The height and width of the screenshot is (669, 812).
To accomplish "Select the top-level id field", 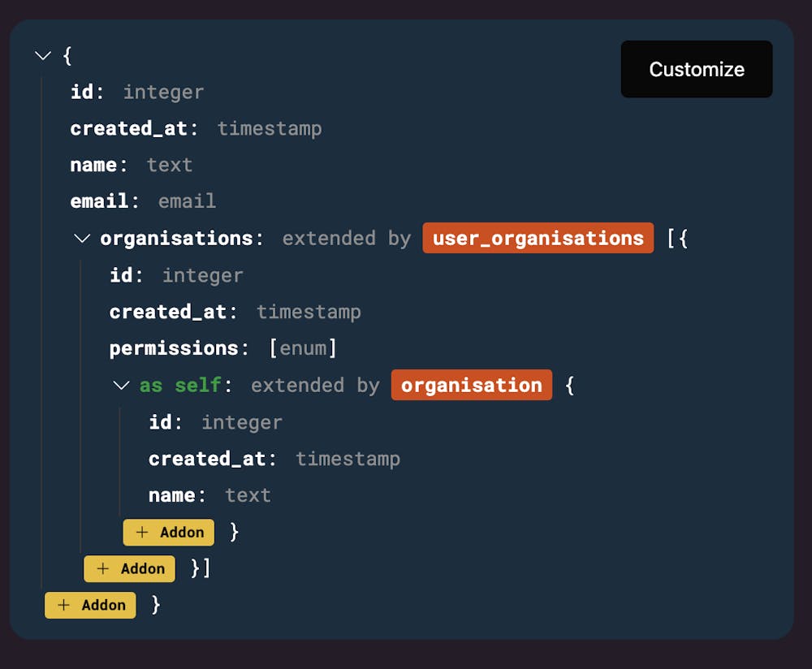I will pyautogui.click(x=82, y=92).
